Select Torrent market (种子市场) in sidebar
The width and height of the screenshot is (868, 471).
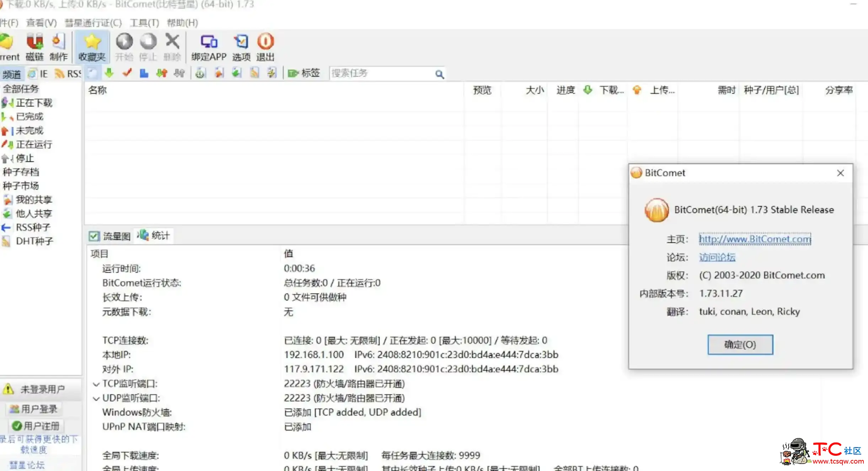click(x=21, y=186)
